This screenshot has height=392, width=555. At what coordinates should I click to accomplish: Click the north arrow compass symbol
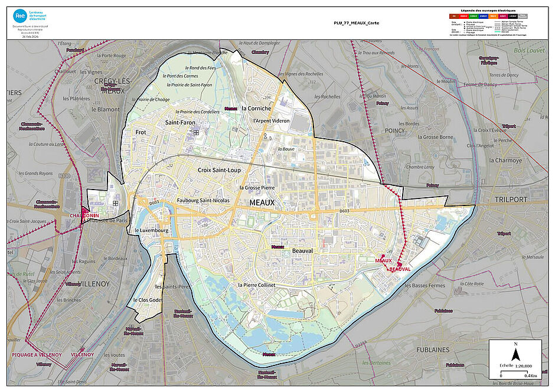point(515,354)
